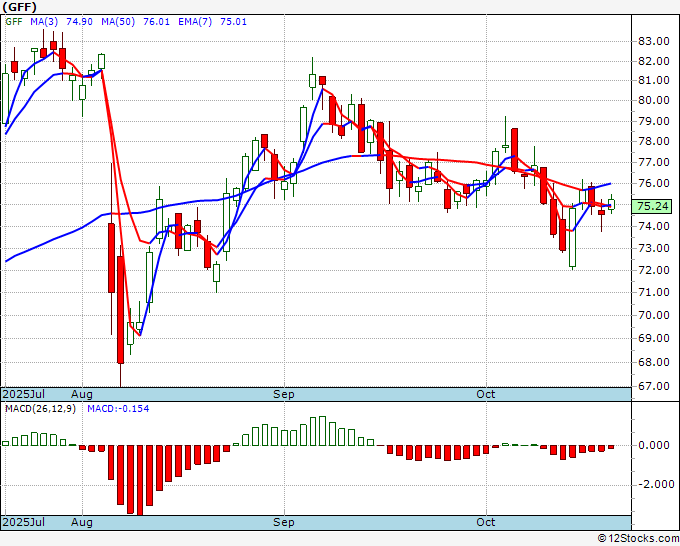Viewport: 680px width, 546px height.
Task: Click the 70.00 price axis label
Action: pyautogui.click(x=654, y=315)
